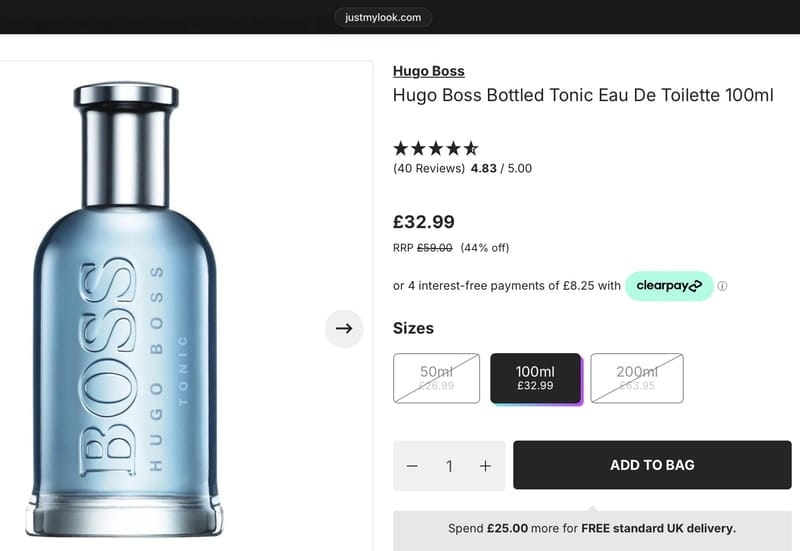The height and width of the screenshot is (551, 800).
Task: Click the quantity field showing 1
Action: click(x=449, y=466)
